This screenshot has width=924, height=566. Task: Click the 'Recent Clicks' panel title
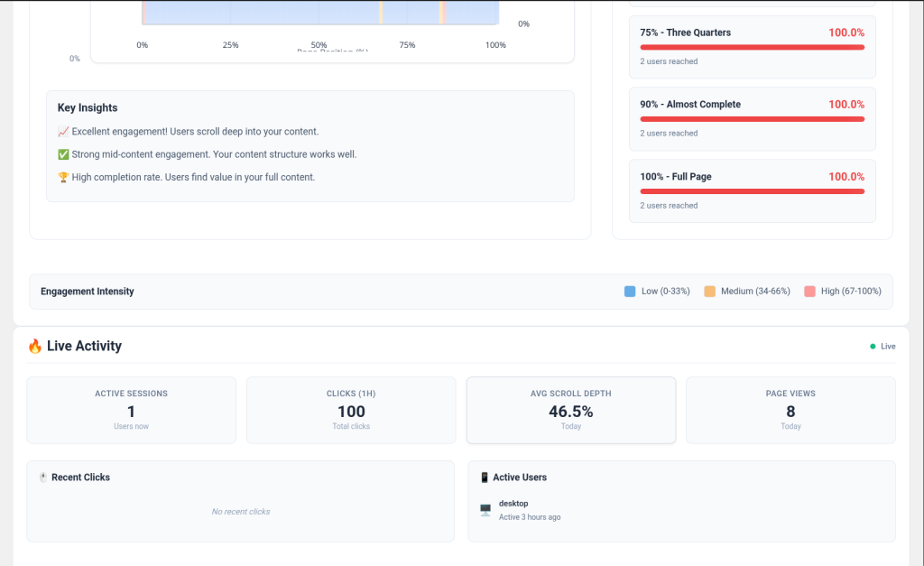point(80,477)
